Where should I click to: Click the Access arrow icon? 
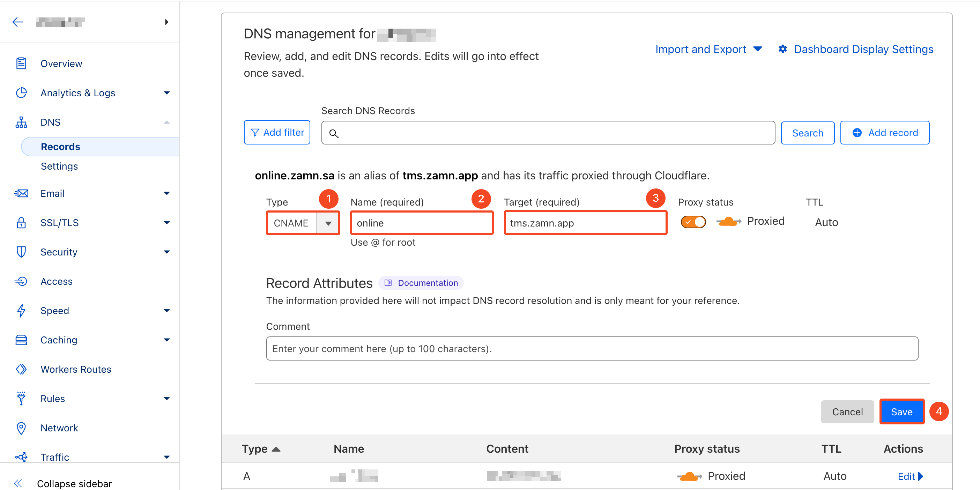point(21,281)
